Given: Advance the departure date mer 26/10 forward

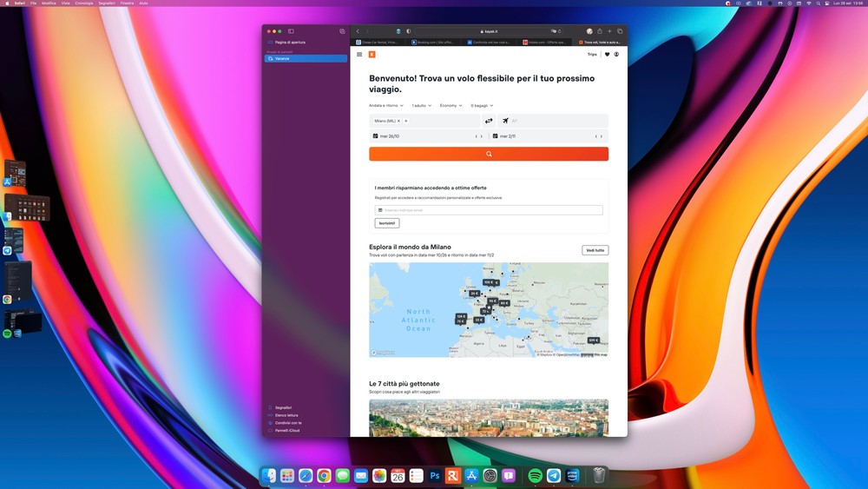Looking at the screenshot, I should point(481,136).
